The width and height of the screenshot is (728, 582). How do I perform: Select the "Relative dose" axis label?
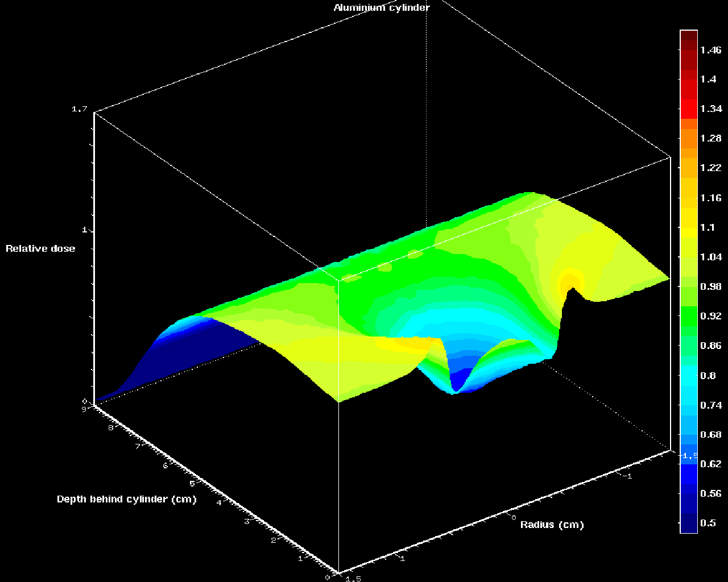40,248
